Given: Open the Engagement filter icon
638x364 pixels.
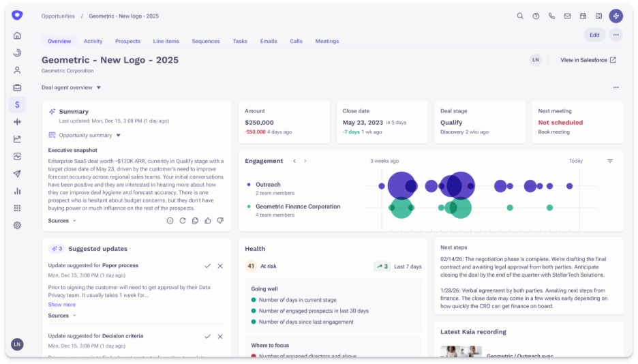Looking at the screenshot, I should coord(610,161).
